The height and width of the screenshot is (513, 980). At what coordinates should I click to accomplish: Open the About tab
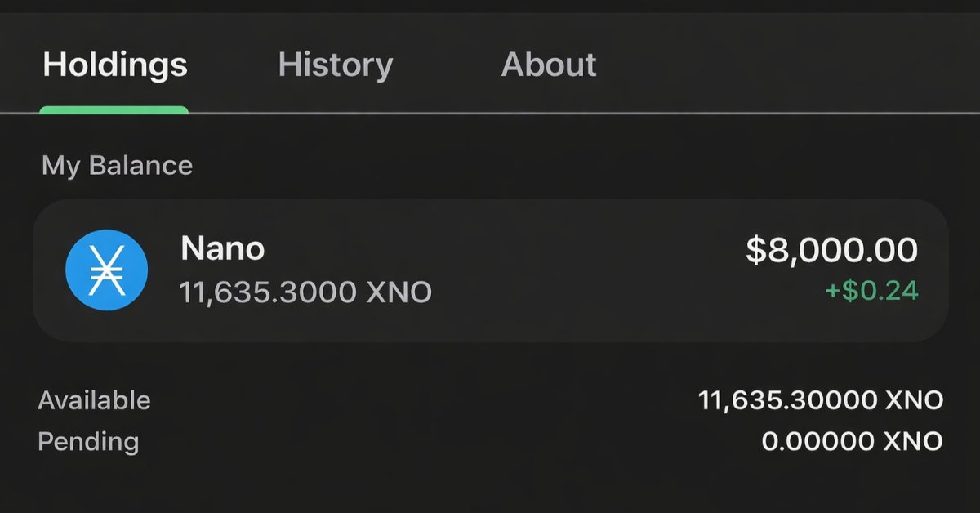(x=549, y=65)
